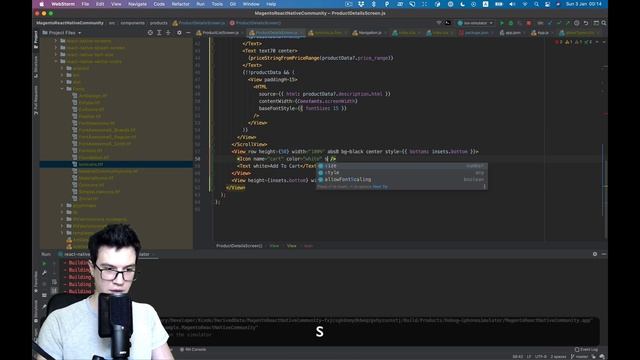Open the WebStorm application menu
The height and width of the screenshot is (360, 640).
point(63,4)
